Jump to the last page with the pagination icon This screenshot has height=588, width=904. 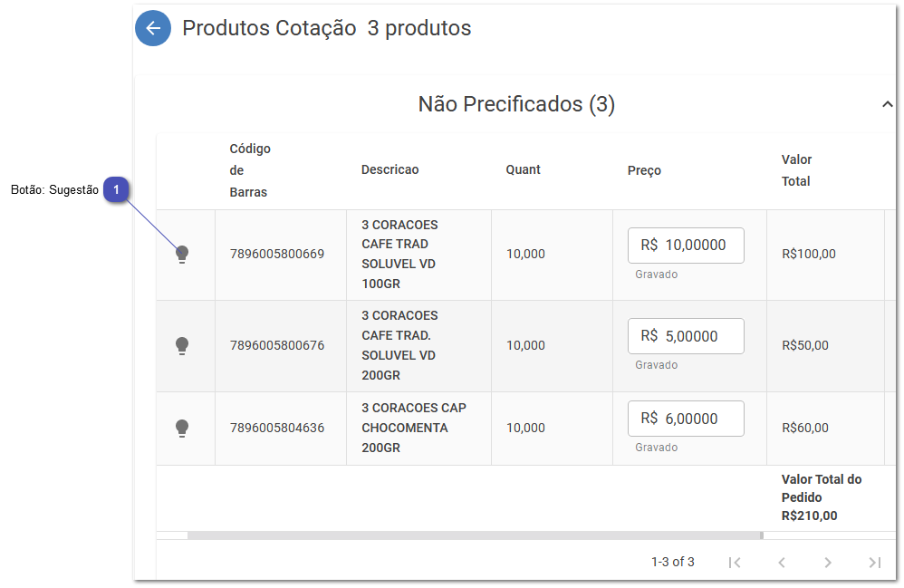point(875,563)
